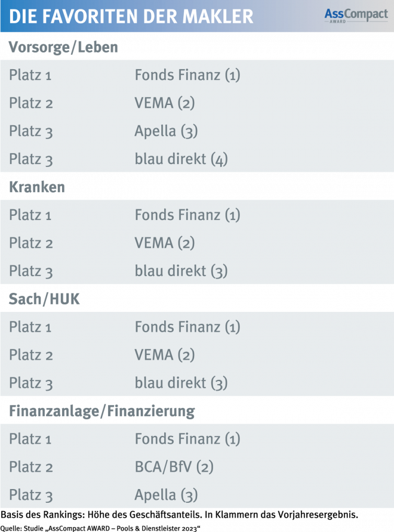Click the Sach/HUK section heading
This screenshot has width=394, height=532.
point(44,299)
